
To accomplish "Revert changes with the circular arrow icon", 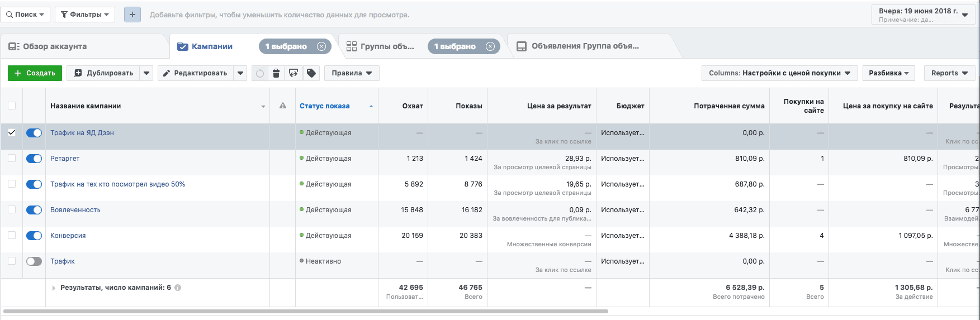I will tap(259, 73).
